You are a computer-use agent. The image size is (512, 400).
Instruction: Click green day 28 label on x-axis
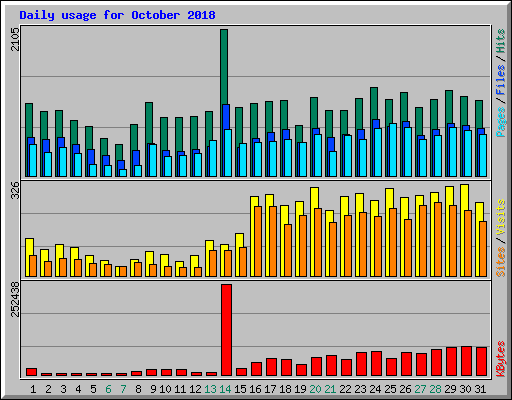coord(435,389)
